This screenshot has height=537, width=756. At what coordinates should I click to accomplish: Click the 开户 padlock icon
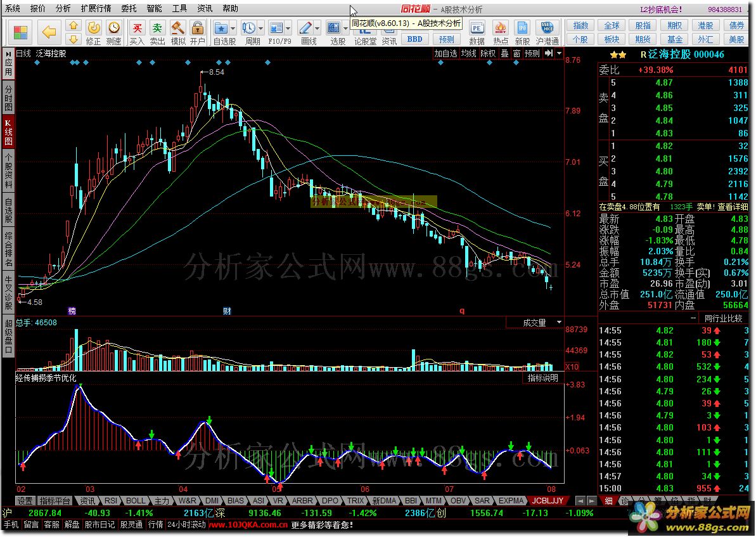click(196, 27)
